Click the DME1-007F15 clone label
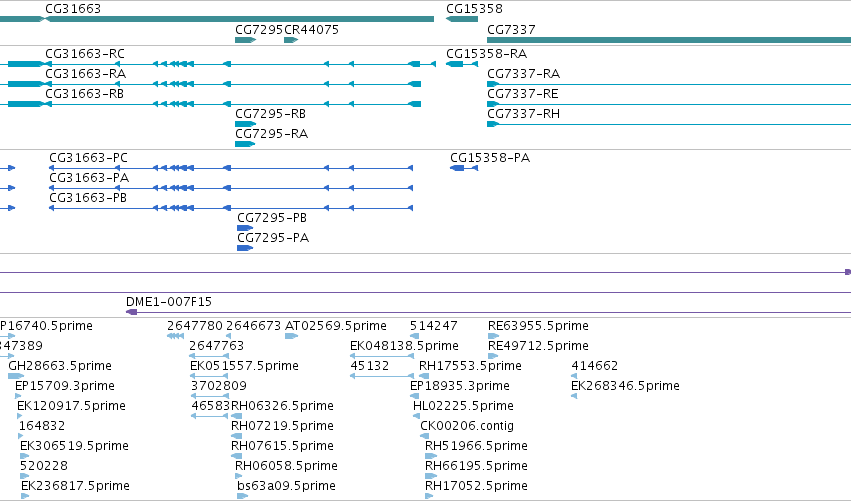 [x=169, y=302]
